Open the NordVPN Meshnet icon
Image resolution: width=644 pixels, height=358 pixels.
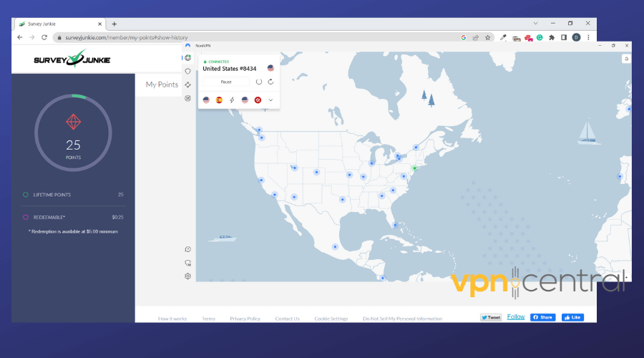point(187,84)
